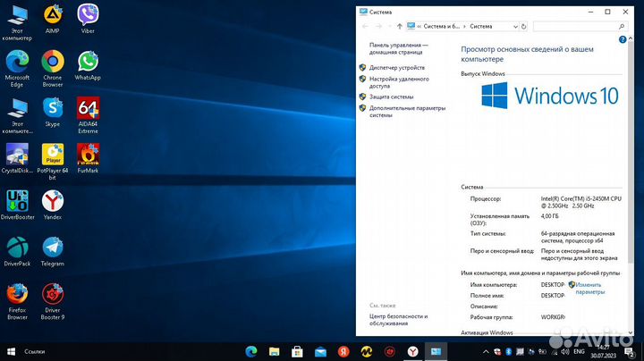This screenshot has height=361, width=644.
Task: Open the WhatsApp desktop icon
Action: tap(88, 65)
